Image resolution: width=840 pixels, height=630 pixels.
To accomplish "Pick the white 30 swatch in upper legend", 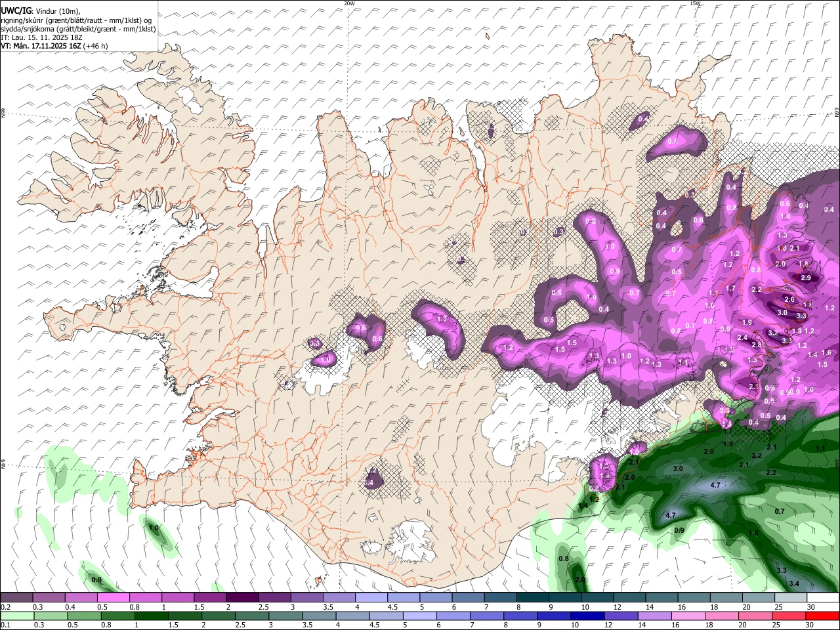I will tap(824, 598).
